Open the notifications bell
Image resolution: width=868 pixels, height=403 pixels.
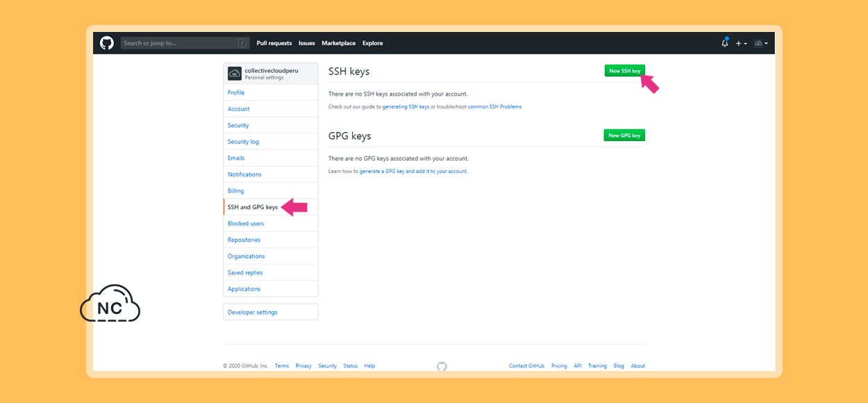725,43
